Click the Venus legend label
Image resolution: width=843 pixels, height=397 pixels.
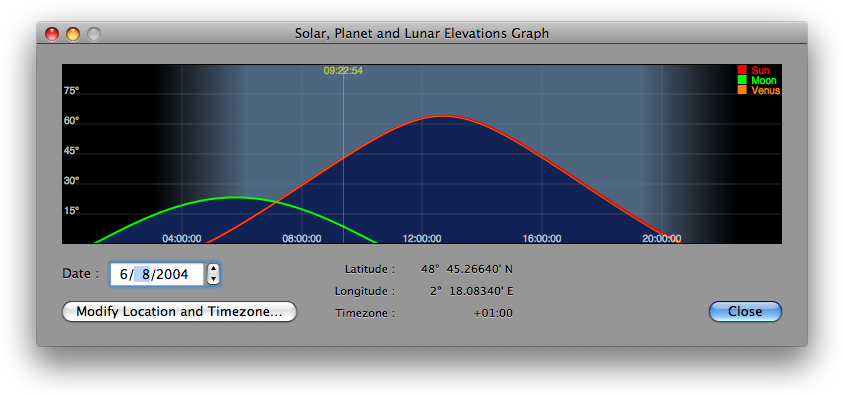766,91
